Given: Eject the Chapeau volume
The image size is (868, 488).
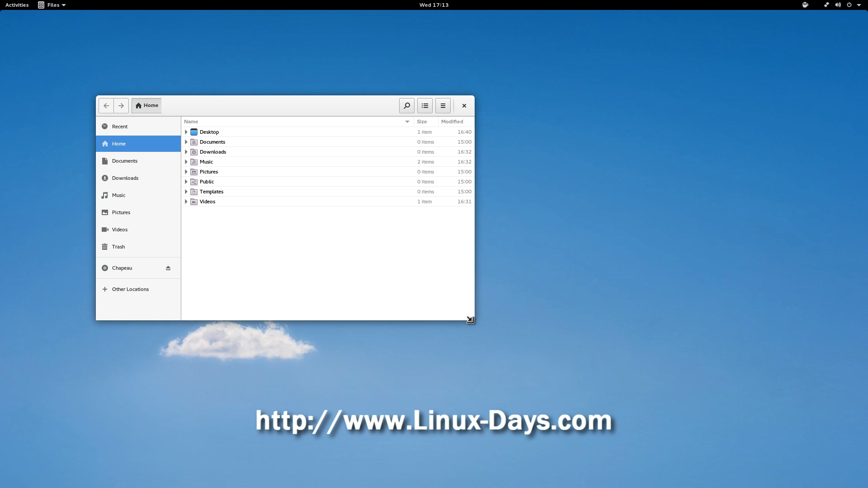Looking at the screenshot, I should click(x=168, y=268).
